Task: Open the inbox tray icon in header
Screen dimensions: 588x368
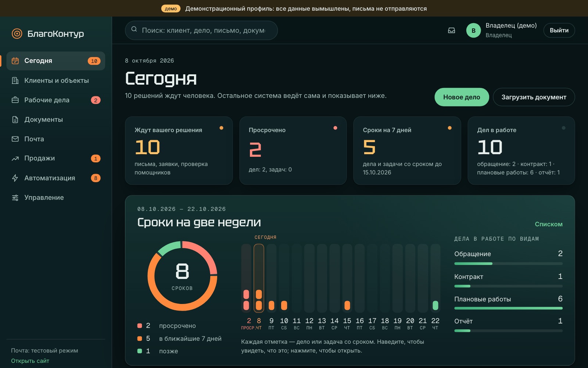Action: pos(452,31)
